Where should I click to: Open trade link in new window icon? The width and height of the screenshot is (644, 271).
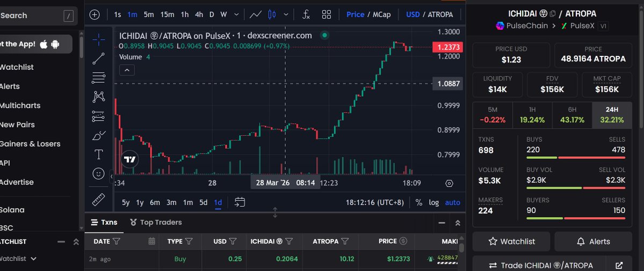click(x=619, y=265)
